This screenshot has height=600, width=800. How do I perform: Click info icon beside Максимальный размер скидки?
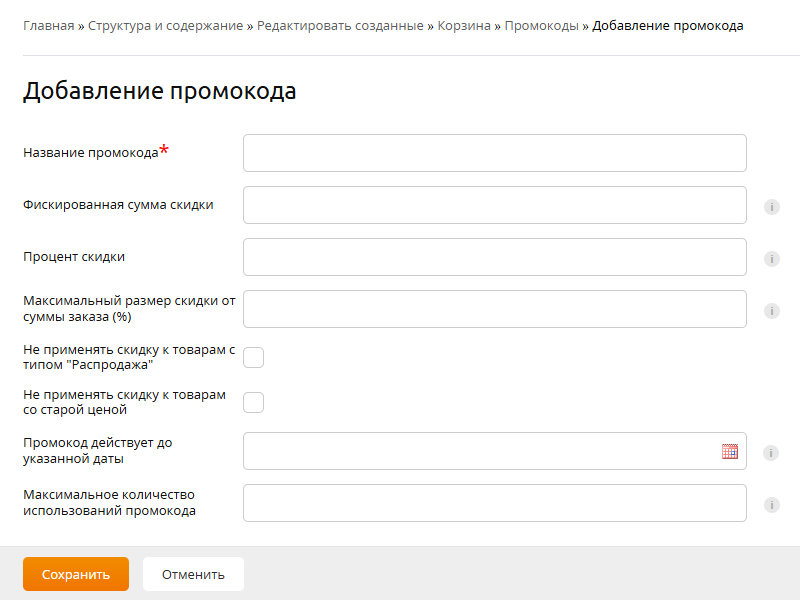(x=771, y=311)
